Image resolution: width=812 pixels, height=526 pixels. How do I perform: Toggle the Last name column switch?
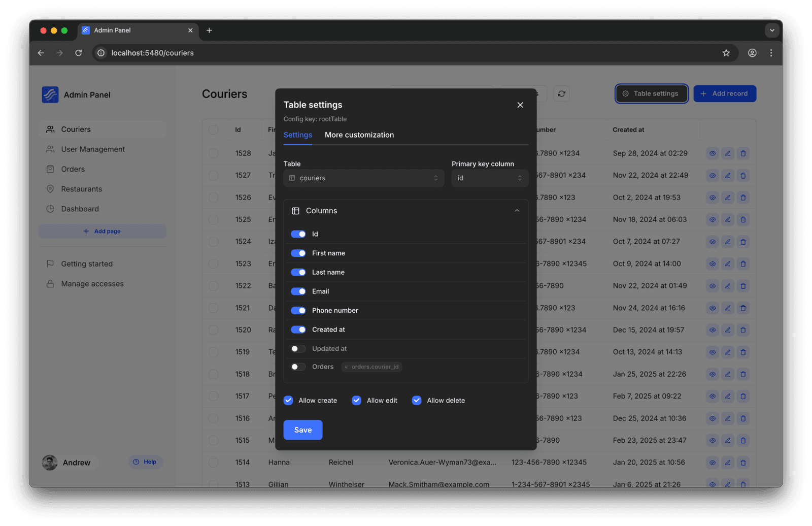pos(298,273)
